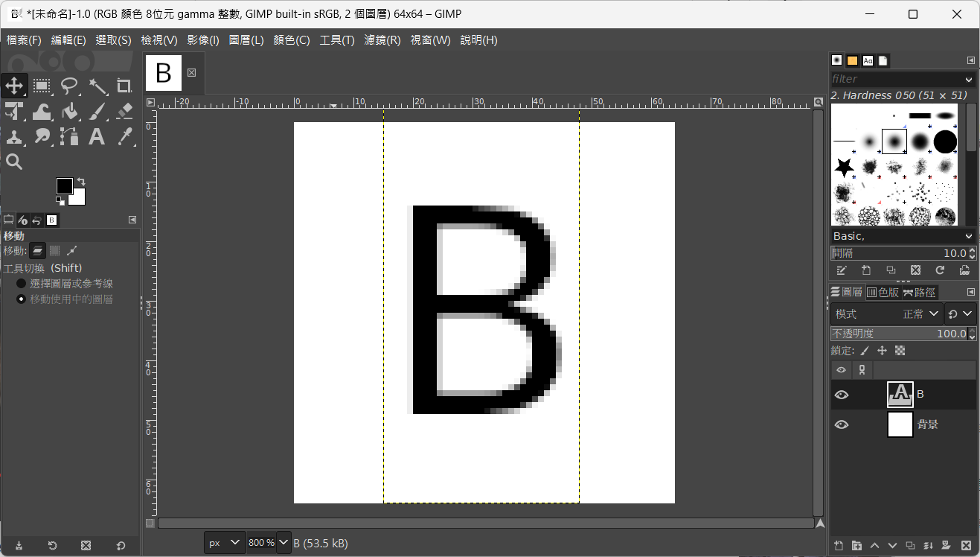
Task: Swap foreground and background colors arrow
Action: pyautogui.click(x=81, y=181)
